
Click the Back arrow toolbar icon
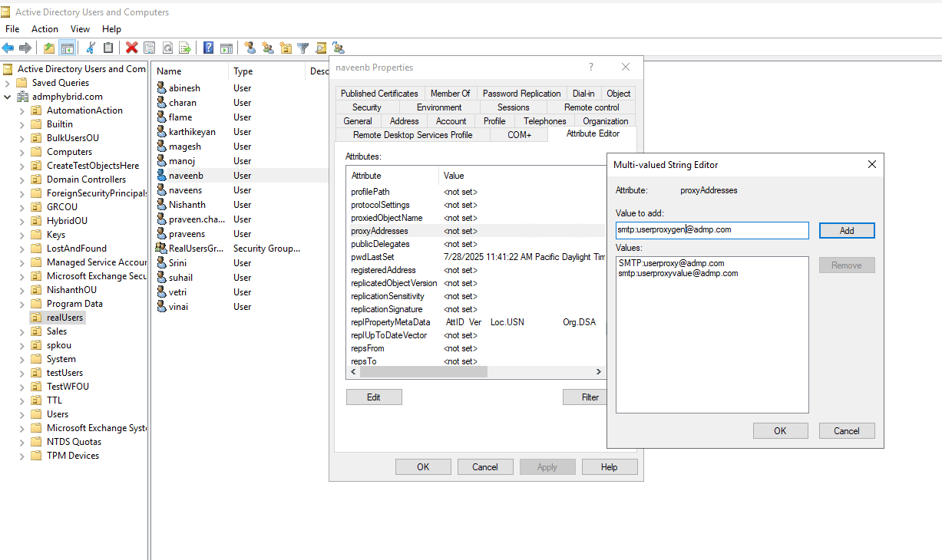(x=8, y=48)
